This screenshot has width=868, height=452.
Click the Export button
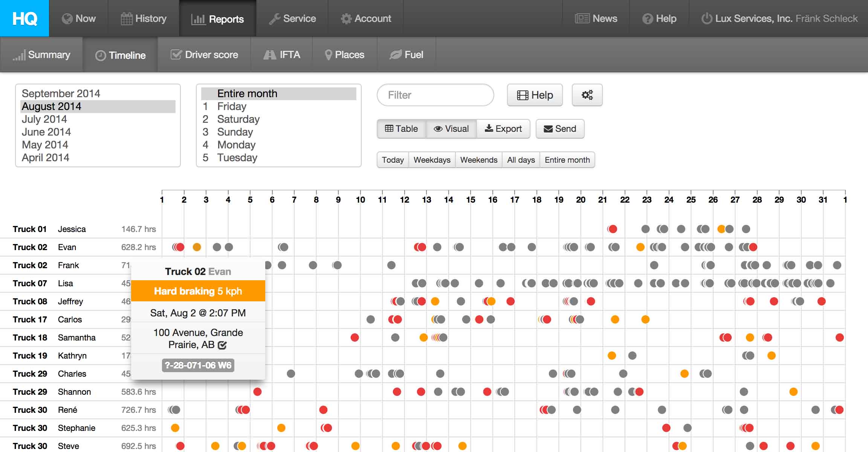click(x=503, y=129)
